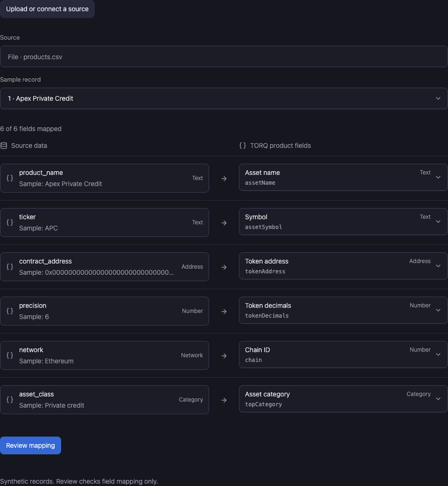Screen dimensions: 448x486
Task: Click the braces icon beside network
Action: 10,355
